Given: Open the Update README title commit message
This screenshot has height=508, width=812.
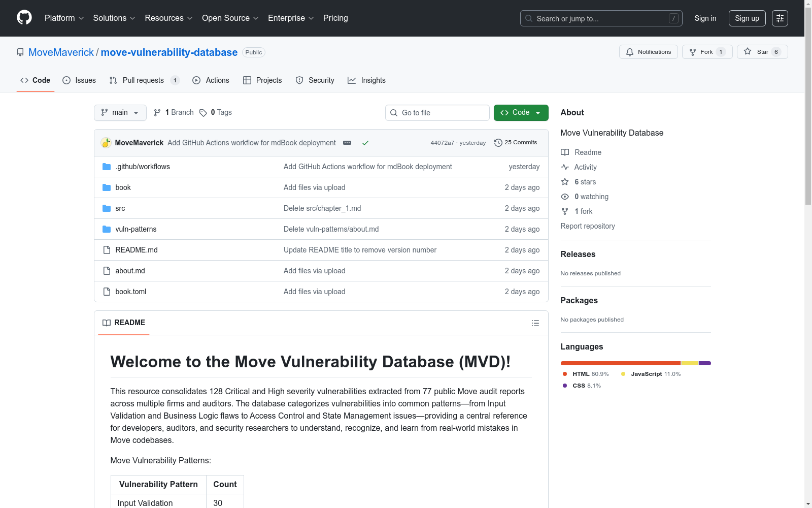Looking at the screenshot, I should click(360, 250).
